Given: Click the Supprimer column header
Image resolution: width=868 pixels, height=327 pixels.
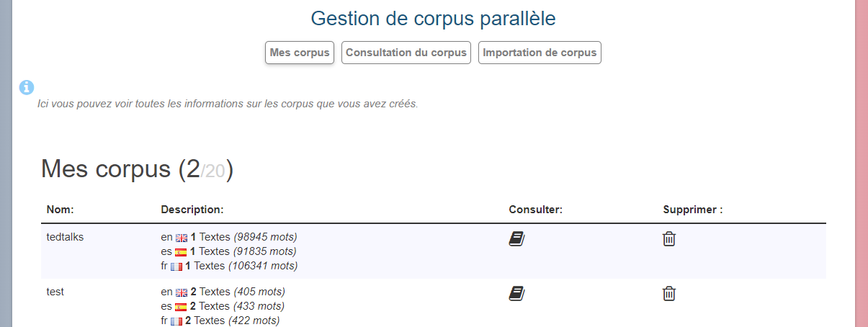Looking at the screenshot, I should (692, 210).
